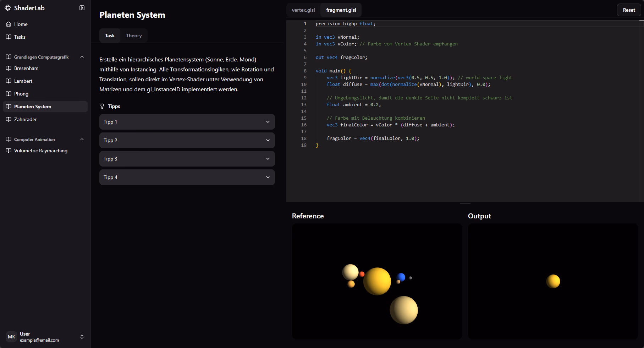This screenshot has width=644, height=348.
Task: Collapse the Grundlagen Computergrafik section
Action: click(x=82, y=57)
